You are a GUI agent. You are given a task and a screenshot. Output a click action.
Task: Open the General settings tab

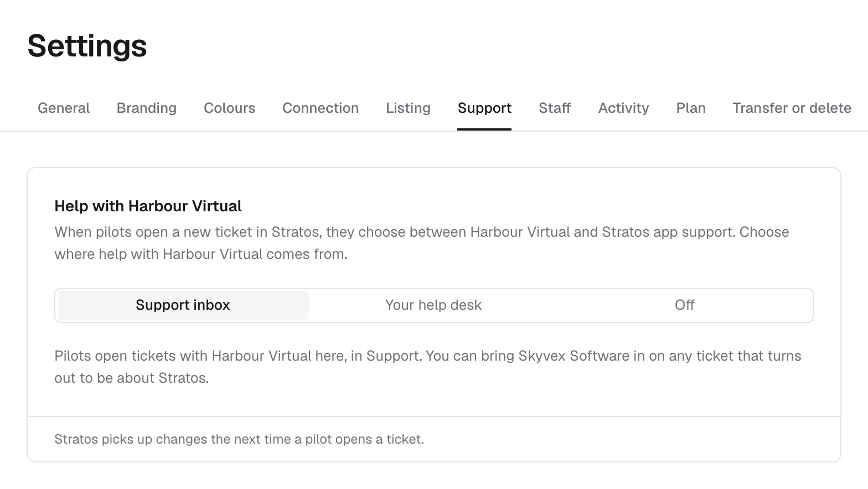click(64, 108)
